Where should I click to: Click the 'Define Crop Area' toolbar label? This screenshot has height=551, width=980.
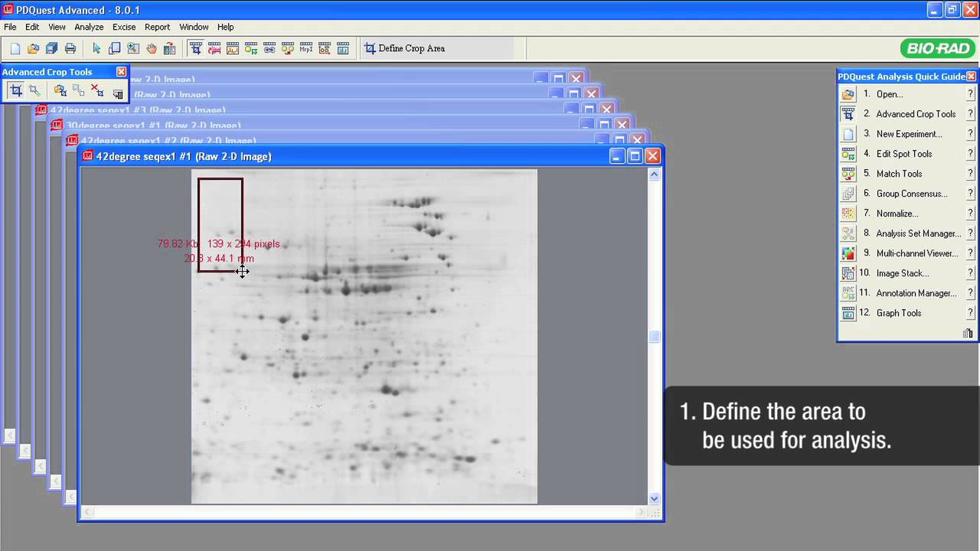[x=411, y=48]
